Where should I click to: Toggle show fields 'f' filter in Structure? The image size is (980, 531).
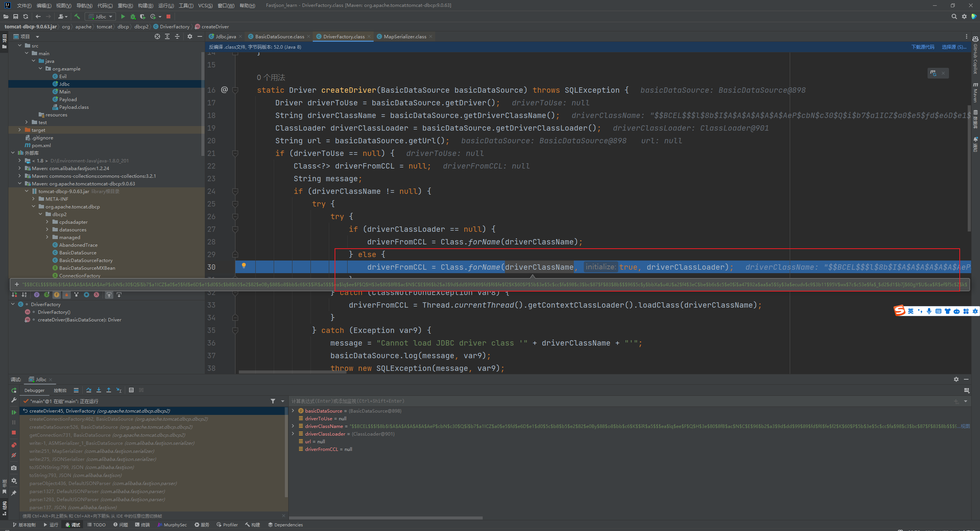coord(57,295)
